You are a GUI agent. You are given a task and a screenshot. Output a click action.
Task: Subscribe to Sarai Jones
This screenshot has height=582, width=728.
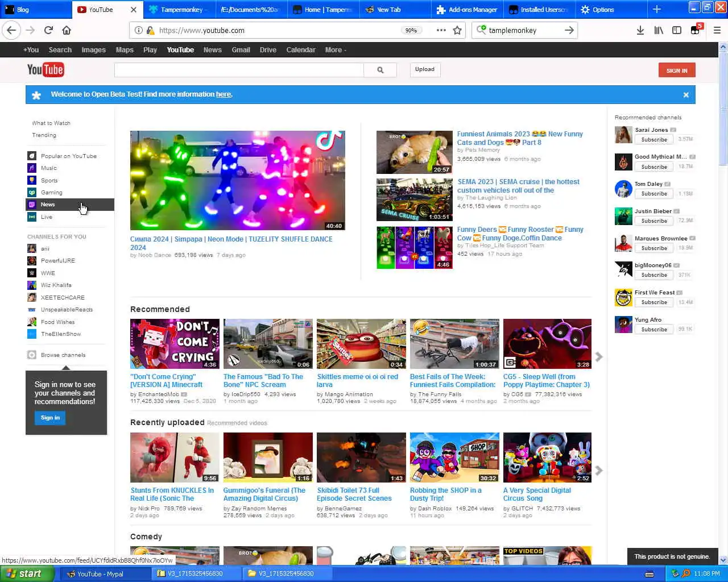(x=654, y=139)
